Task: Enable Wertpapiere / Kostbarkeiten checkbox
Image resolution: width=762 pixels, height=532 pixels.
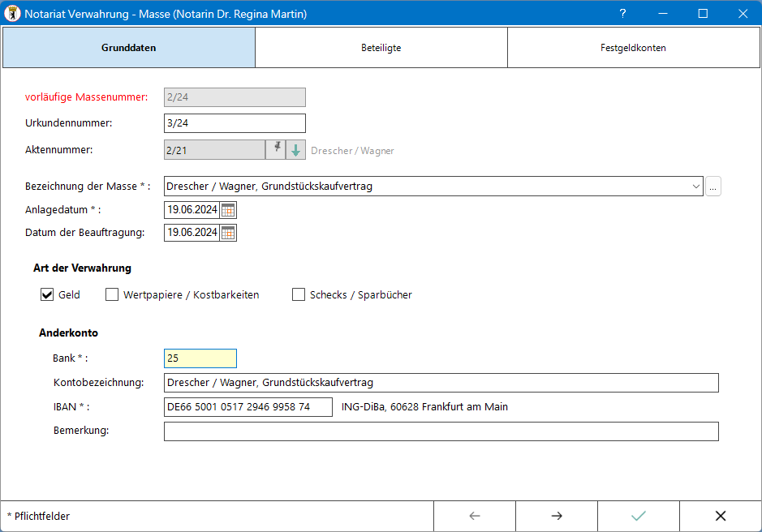Action: [x=112, y=295]
